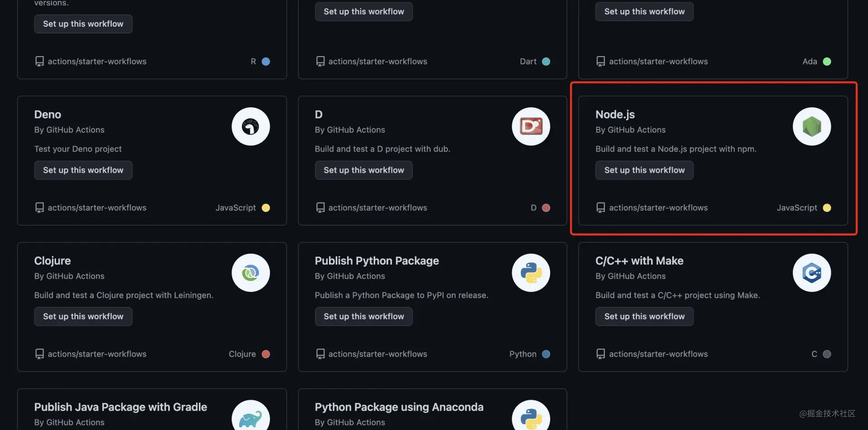The height and width of the screenshot is (430, 868).
Task: Click the Deno card title
Action: (x=47, y=114)
